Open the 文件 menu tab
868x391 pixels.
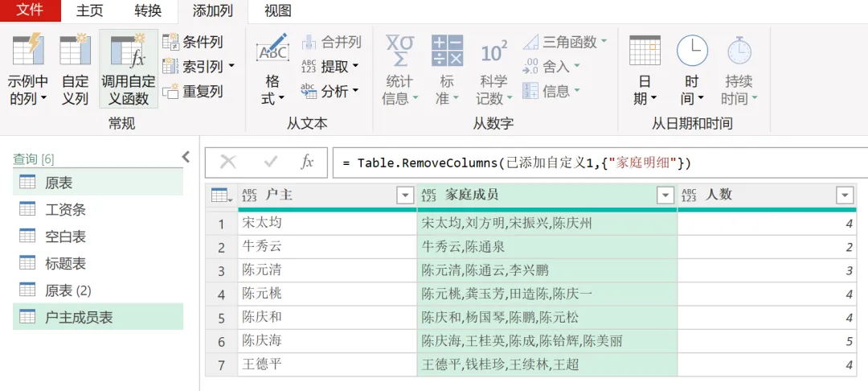[x=30, y=10]
